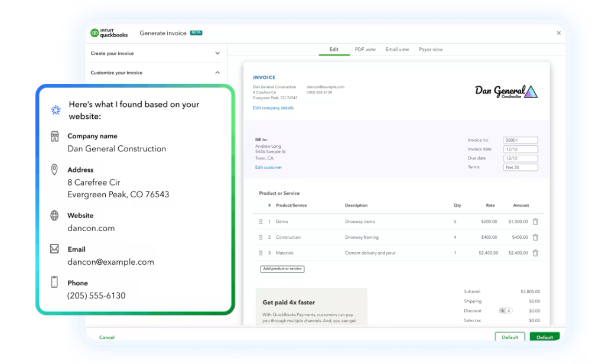Grab the drag handle for Materials row

click(x=261, y=253)
